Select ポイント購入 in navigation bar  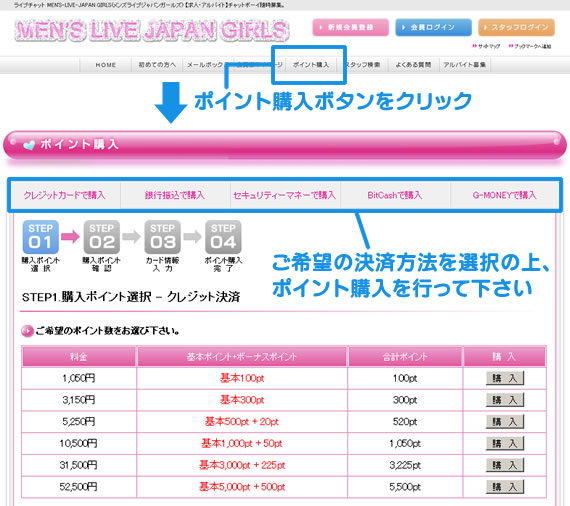pyautogui.click(x=311, y=65)
